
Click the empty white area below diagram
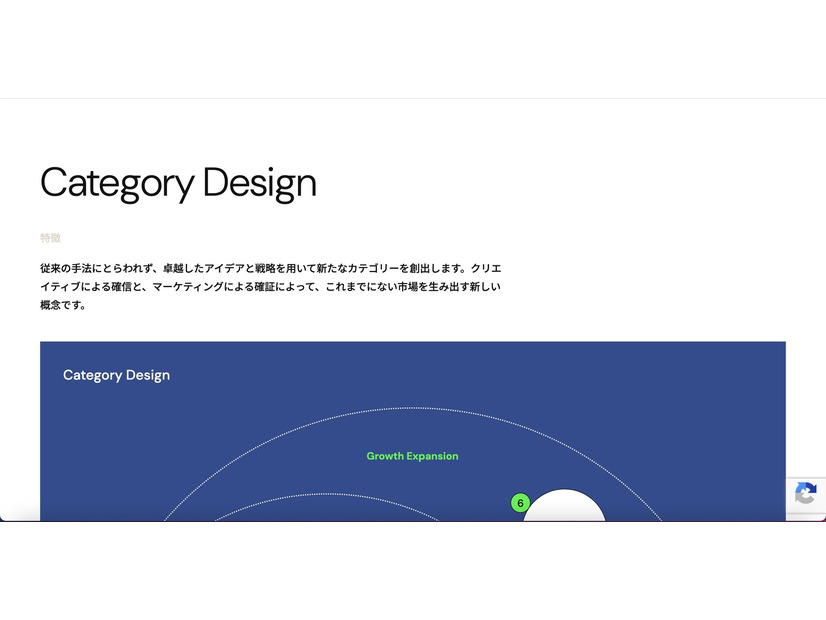(400, 570)
